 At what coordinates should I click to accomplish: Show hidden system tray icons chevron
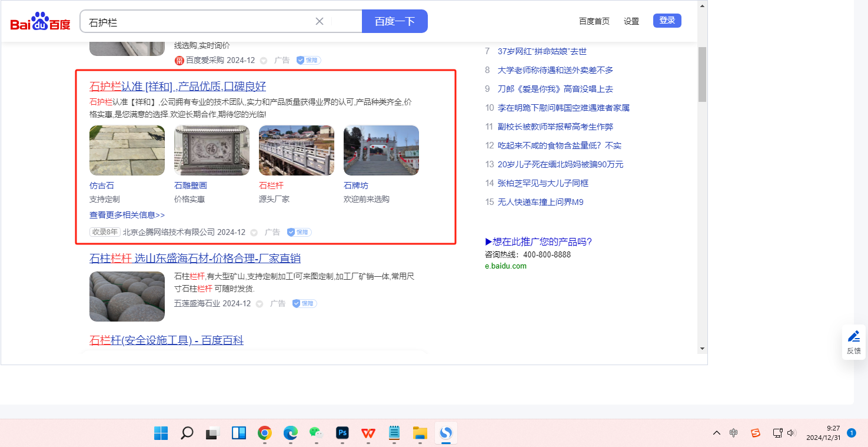716,433
